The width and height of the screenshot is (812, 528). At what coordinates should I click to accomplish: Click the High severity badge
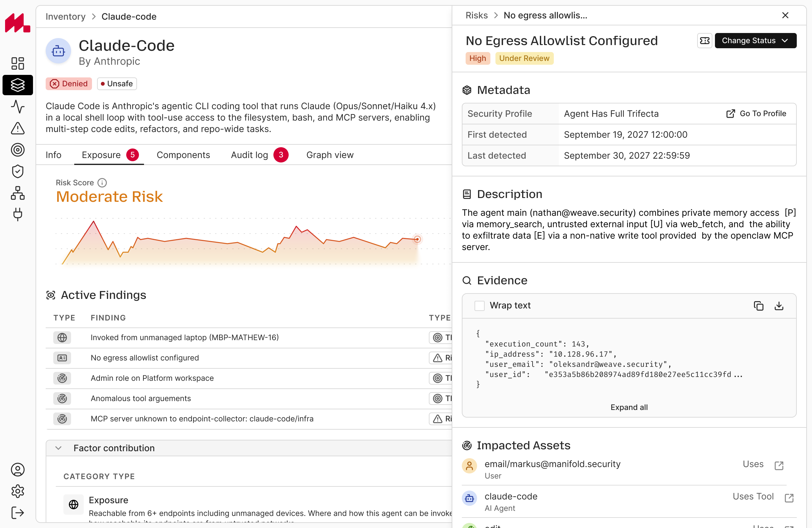[478, 58]
